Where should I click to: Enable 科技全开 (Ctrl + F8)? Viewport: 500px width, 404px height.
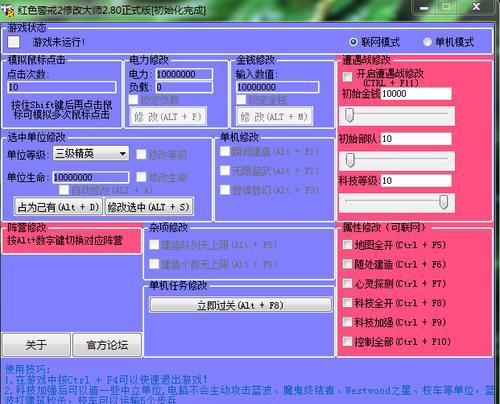[348, 303]
